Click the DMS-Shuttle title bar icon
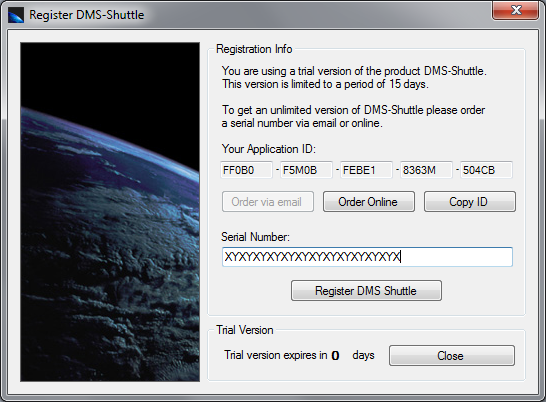This screenshot has width=546, height=402. (x=16, y=15)
